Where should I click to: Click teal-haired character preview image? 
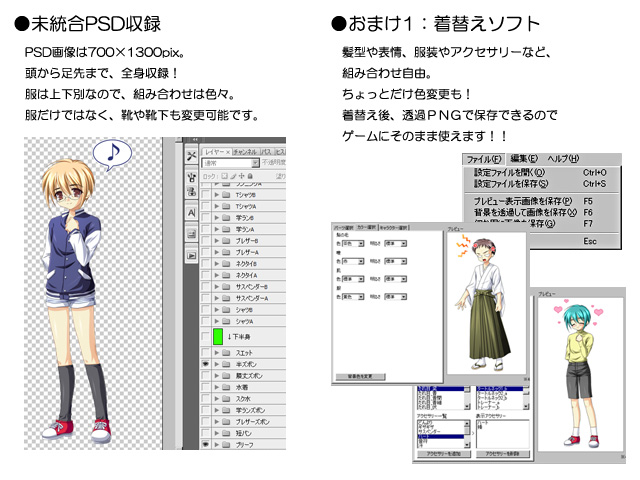click(580, 373)
